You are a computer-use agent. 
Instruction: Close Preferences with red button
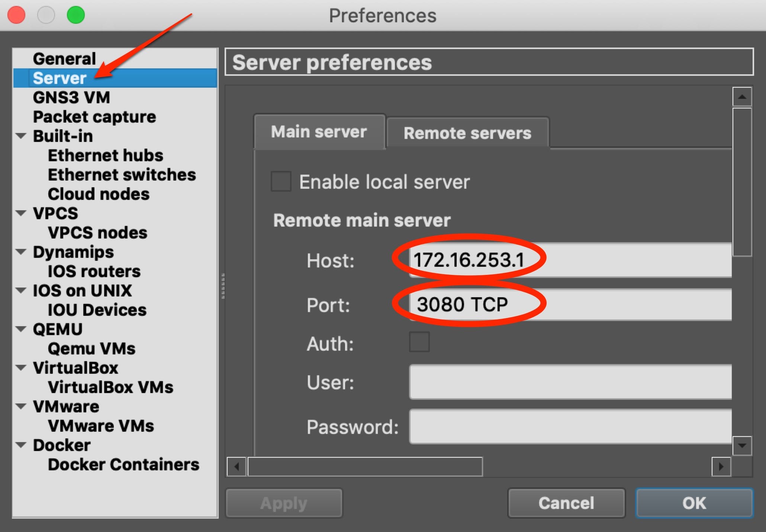point(16,15)
